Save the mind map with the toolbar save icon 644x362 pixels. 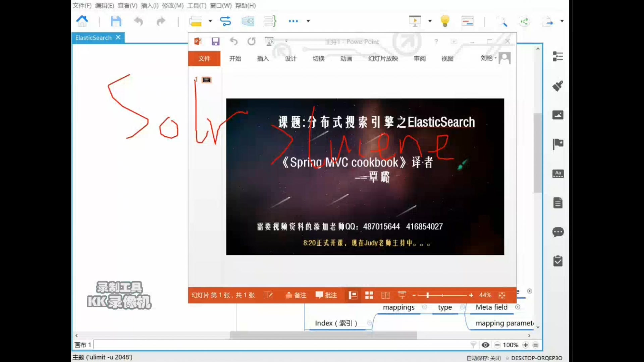pos(116,21)
